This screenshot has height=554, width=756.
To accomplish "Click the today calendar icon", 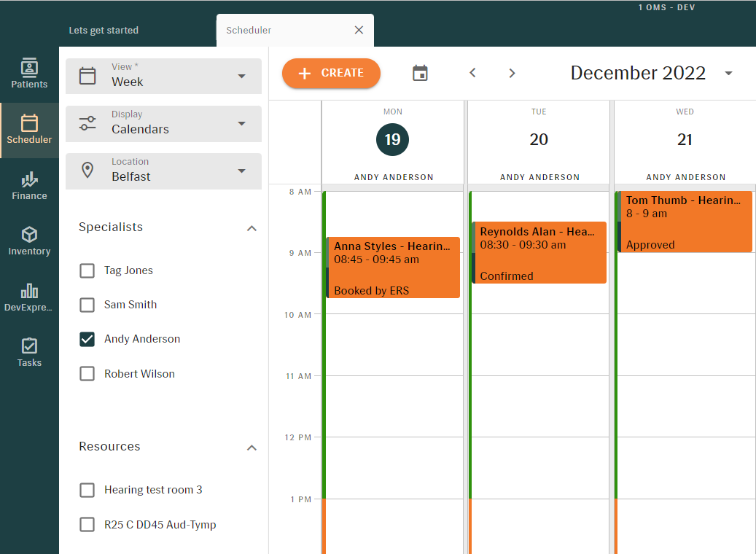I will pos(420,73).
